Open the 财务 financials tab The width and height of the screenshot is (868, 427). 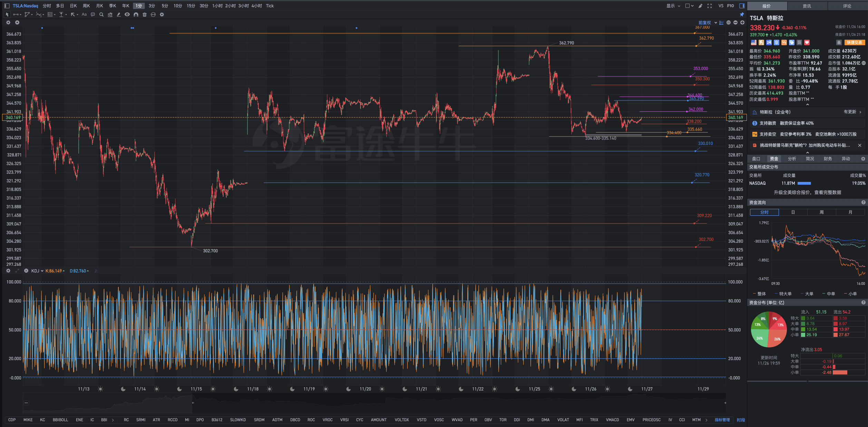tap(828, 159)
